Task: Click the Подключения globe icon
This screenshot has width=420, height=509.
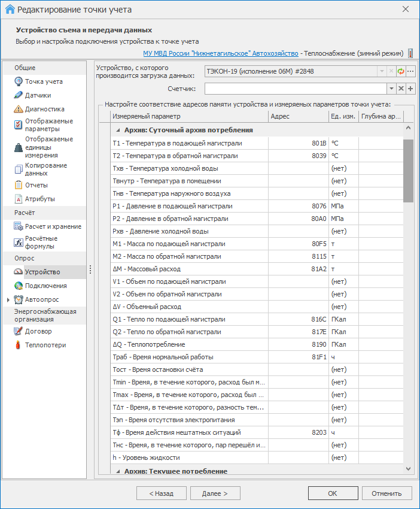Action: (x=19, y=286)
